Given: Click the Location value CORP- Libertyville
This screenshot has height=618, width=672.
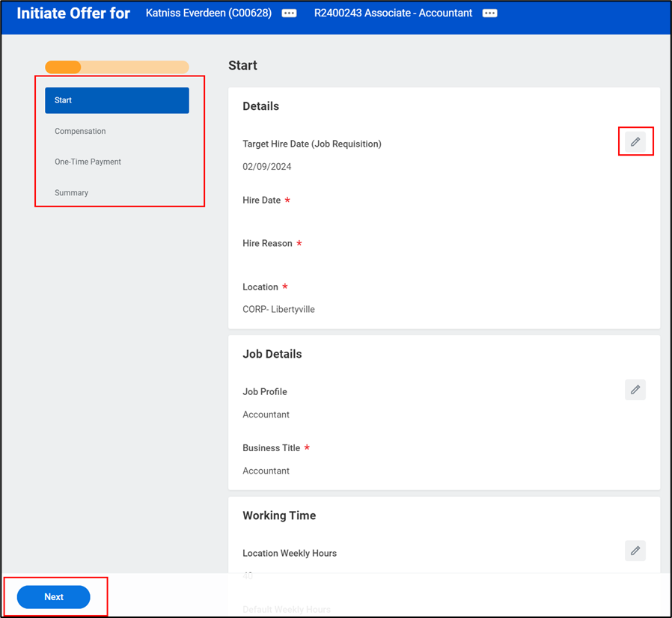Looking at the screenshot, I should pyautogui.click(x=278, y=309).
